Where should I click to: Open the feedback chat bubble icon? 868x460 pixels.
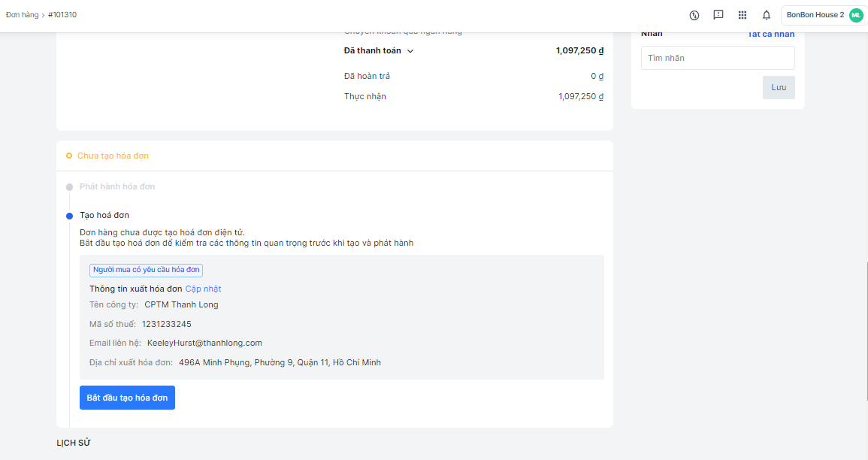click(x=718, y=15)
